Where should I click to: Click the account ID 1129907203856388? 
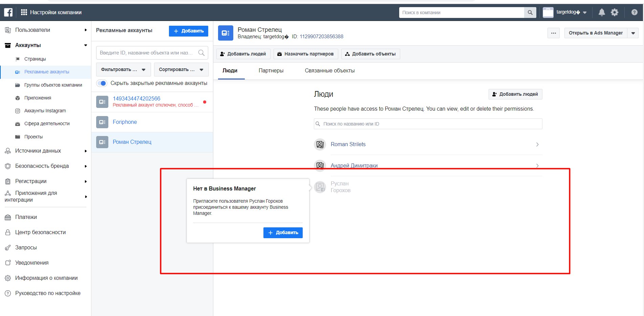(x=321, y=37)
